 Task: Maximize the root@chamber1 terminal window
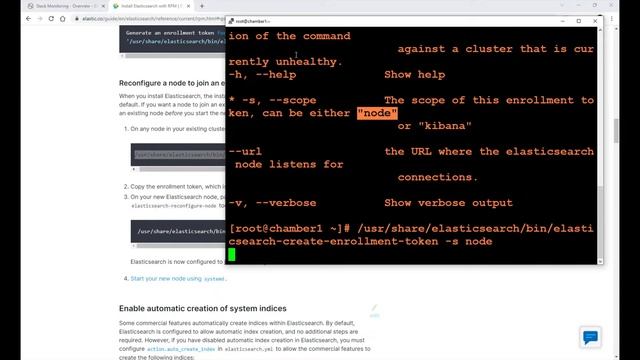[578, 21]
